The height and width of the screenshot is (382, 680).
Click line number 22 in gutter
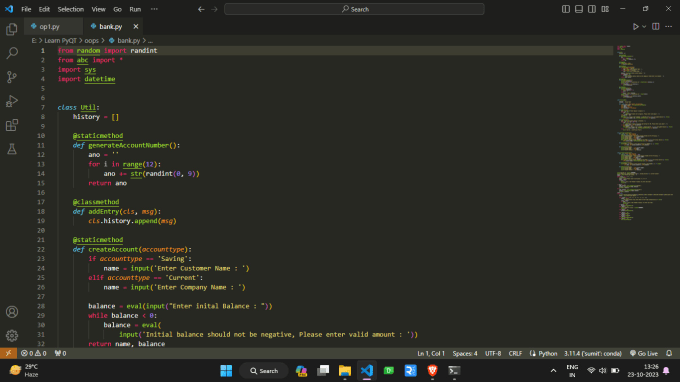point(41,249)
